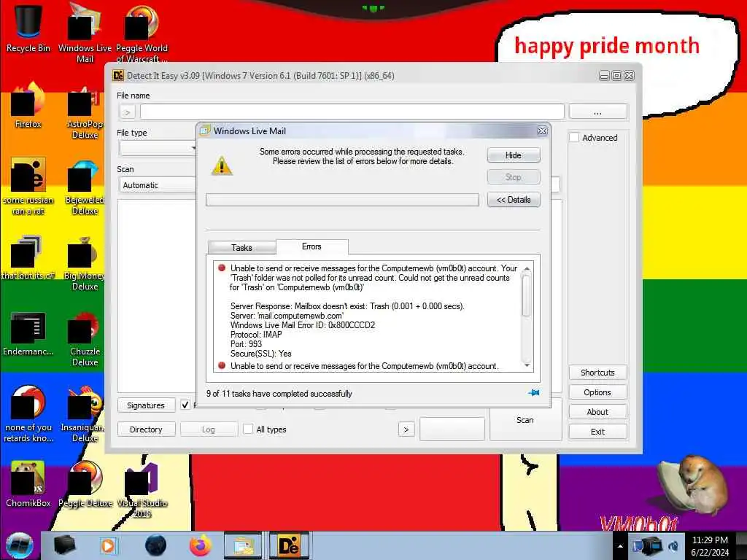Viewport: 747px width, 560px height.
Task: Launch Firefox from the taskbar
Action: [x=200, y=545]
